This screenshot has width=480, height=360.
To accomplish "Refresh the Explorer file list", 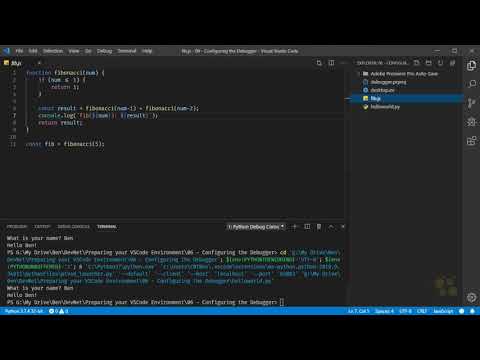I will point(440,63).
